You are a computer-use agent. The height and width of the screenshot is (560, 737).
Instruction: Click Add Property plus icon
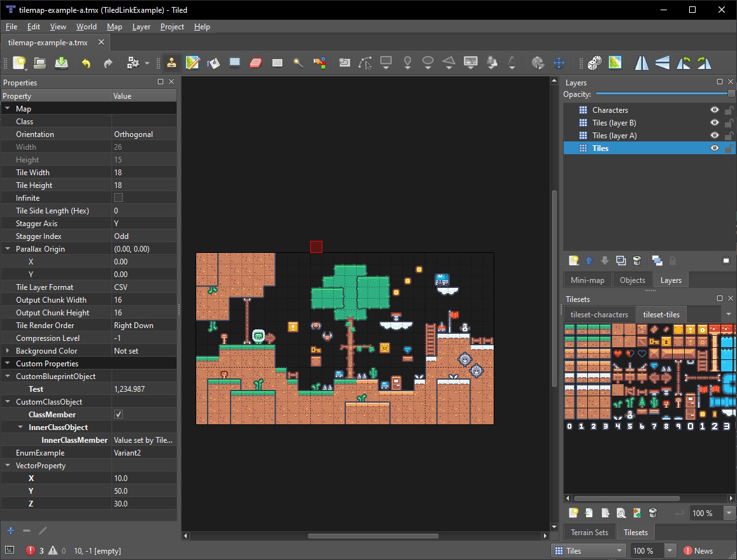click(11, 531)
